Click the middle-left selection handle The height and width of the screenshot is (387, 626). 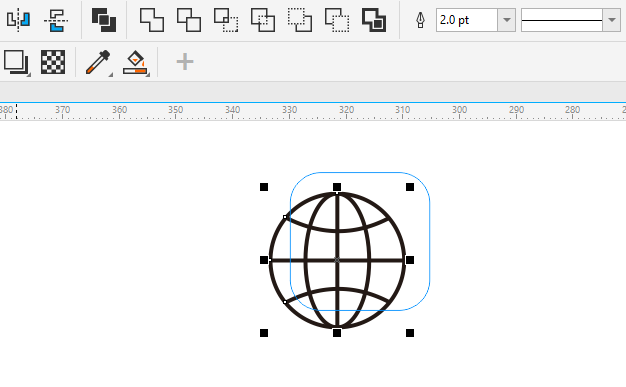(x=264, y=260)
